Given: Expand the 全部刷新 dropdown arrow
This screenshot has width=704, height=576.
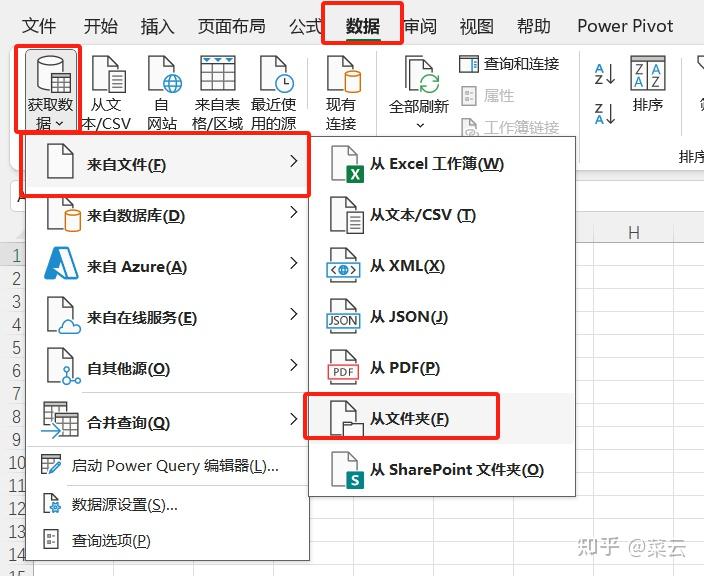Looking at the screenshot, I should (420, 125).
